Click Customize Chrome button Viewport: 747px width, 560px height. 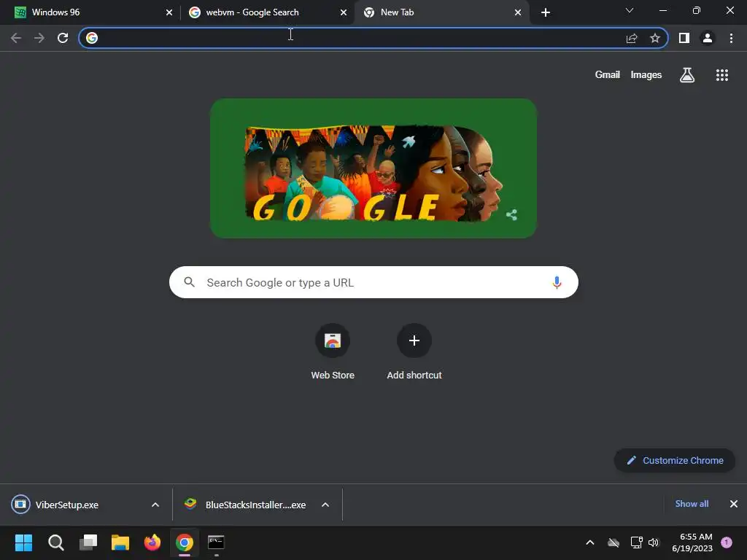675,461
